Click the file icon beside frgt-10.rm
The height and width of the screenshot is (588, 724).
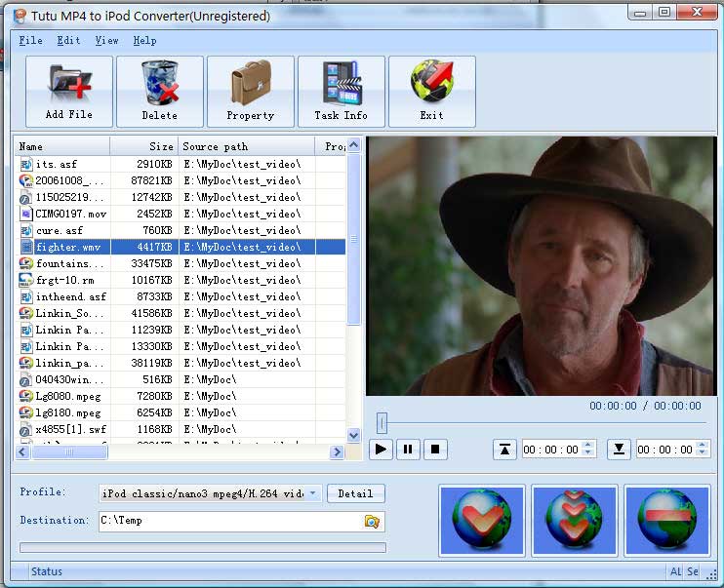(x=25, y=280)
